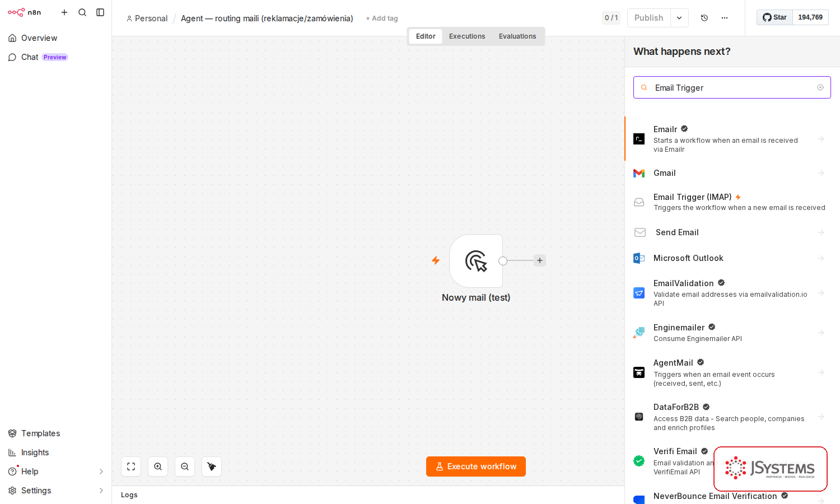Select Email Trigger (IMAP) node
840x504 pixels.
click(732, 202)
